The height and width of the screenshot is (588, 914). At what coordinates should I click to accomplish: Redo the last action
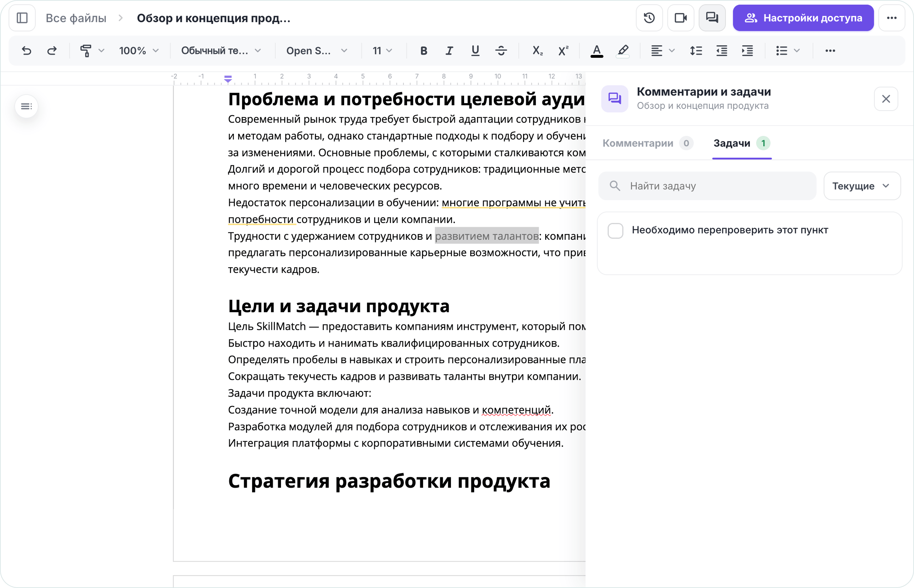point(52,51)
